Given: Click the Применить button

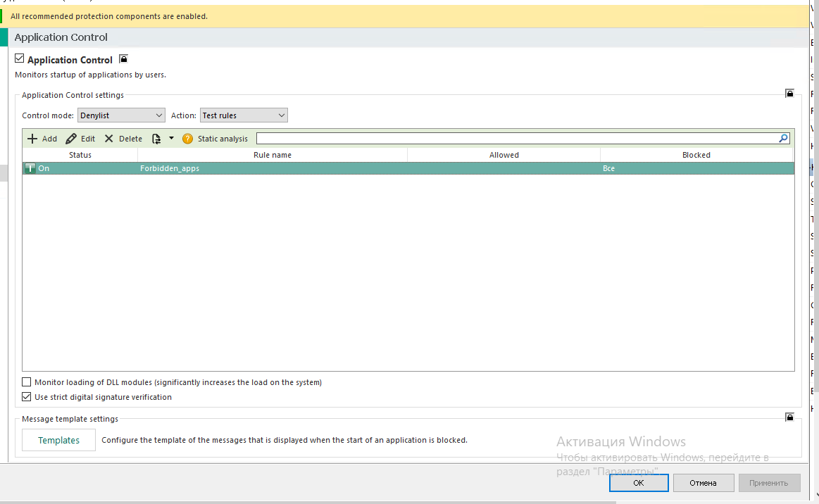Looking at the screenshot, I should coord(769,483).
